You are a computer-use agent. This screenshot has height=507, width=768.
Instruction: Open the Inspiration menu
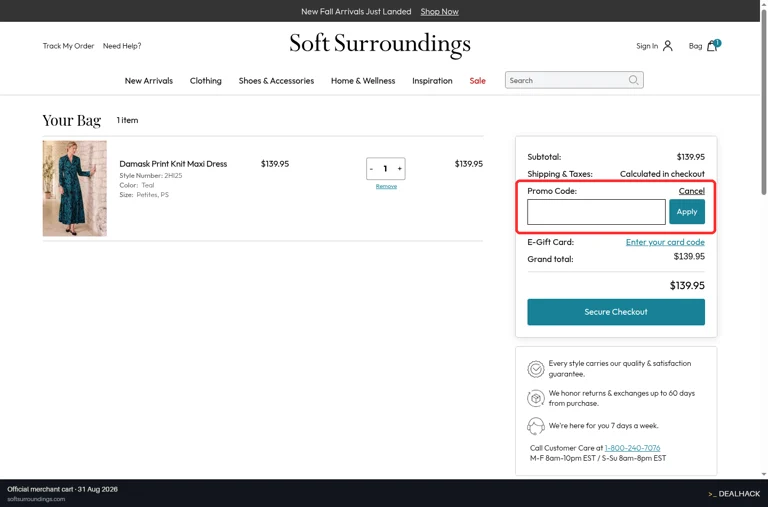click(432, 81)
